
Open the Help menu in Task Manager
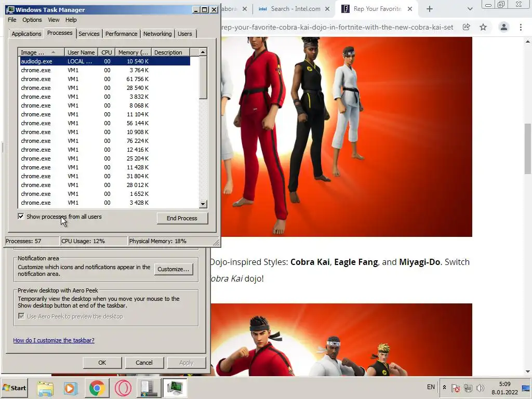[71, 20]
